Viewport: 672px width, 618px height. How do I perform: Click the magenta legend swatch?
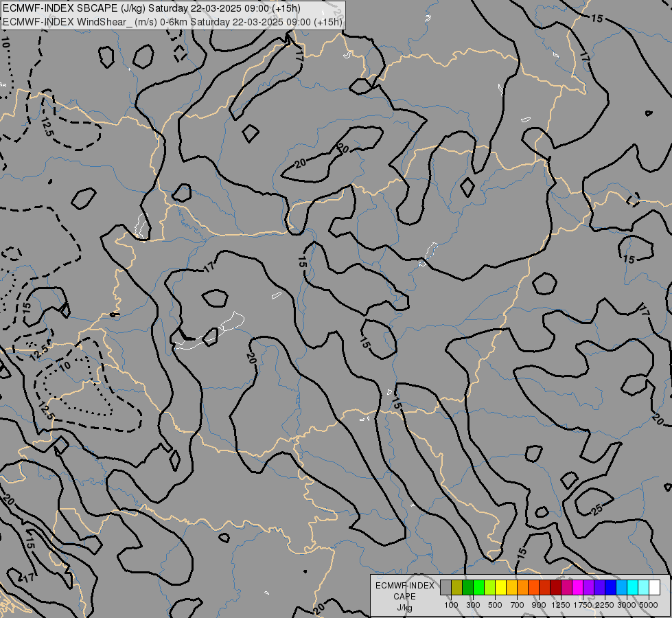pos(578,587)
